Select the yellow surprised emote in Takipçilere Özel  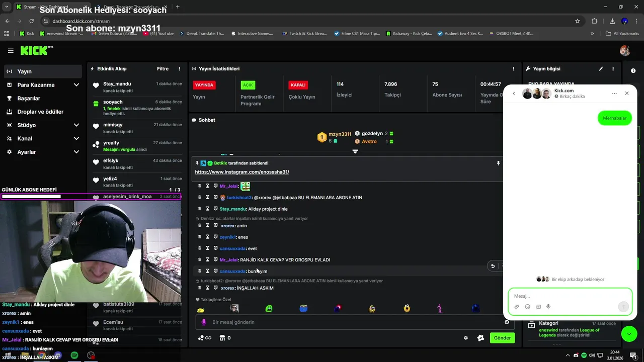[407, 309]
